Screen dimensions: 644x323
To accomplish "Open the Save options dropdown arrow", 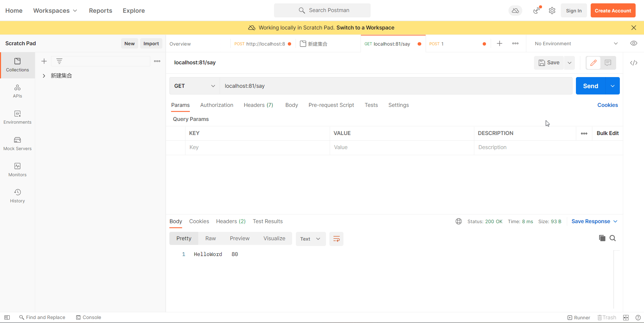I will point(570,63).
